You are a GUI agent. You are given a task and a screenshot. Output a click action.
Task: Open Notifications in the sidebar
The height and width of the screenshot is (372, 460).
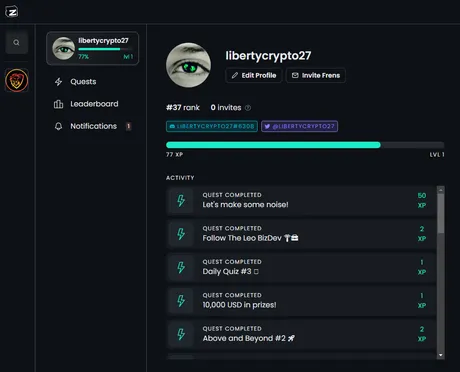(93, 126)
